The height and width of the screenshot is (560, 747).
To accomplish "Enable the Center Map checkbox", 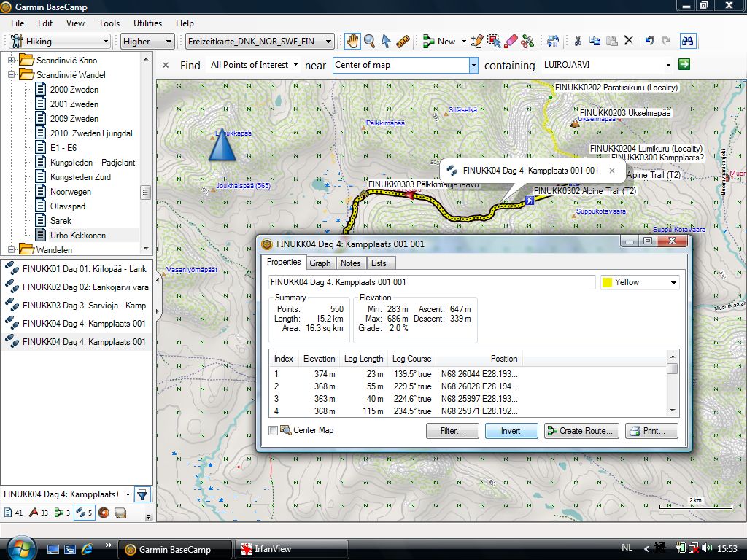I will point(274,431).
